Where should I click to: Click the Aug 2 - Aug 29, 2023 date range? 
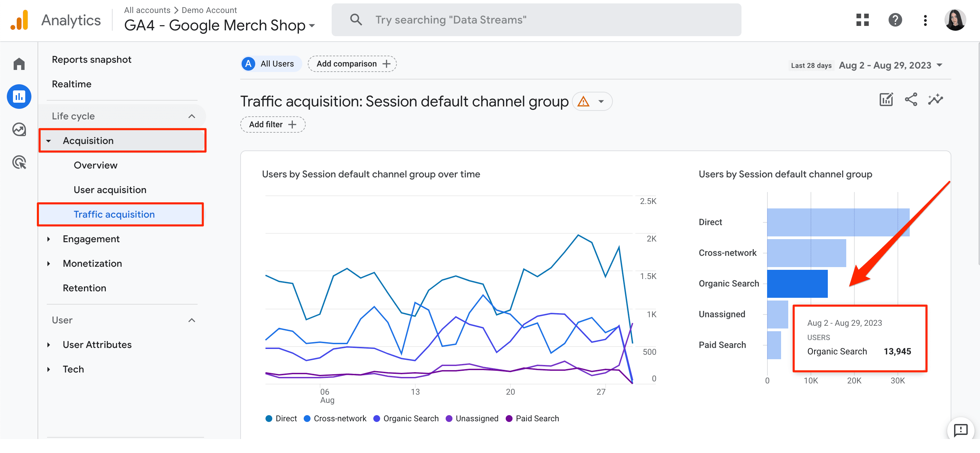coord(885,65)
